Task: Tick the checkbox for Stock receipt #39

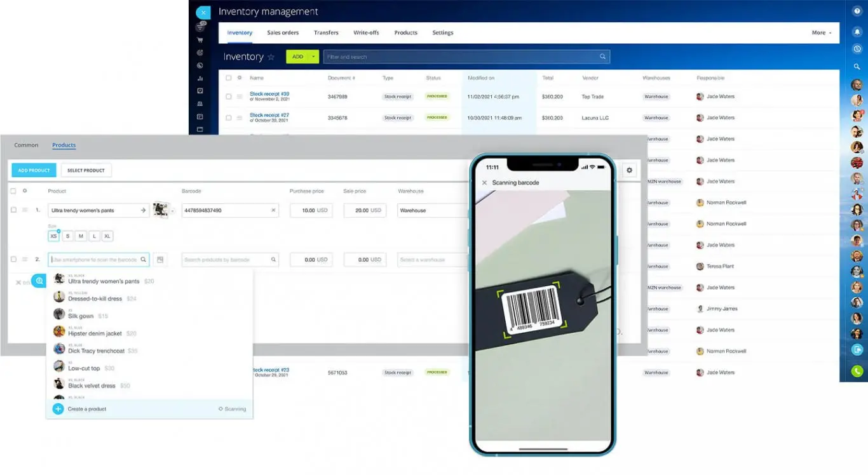Action: click(x=229, y=97)
